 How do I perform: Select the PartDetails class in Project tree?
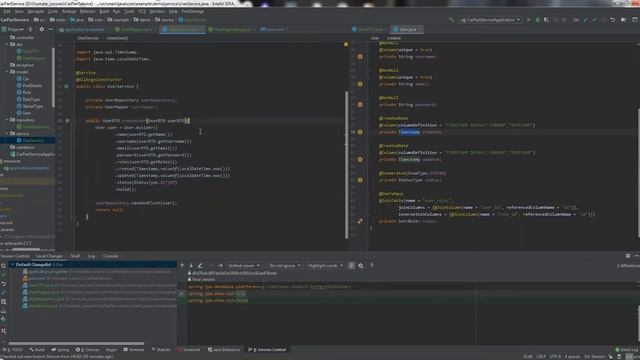point(32,85)
